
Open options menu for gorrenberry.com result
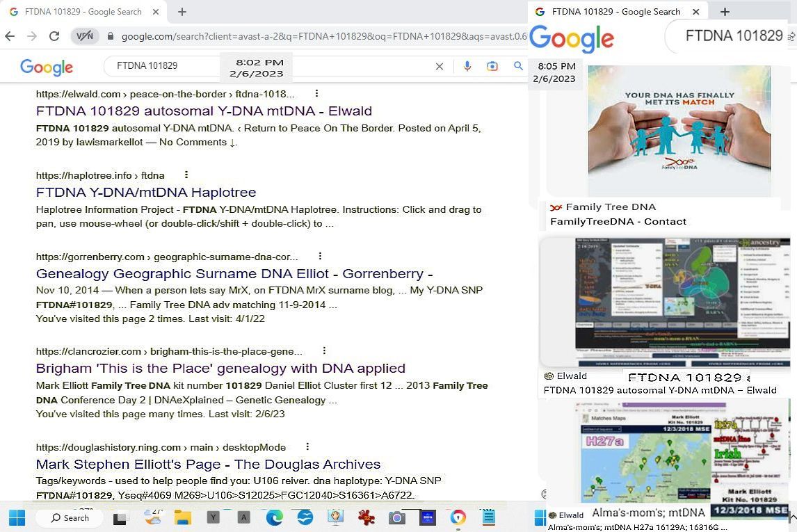tap(320, 256)
